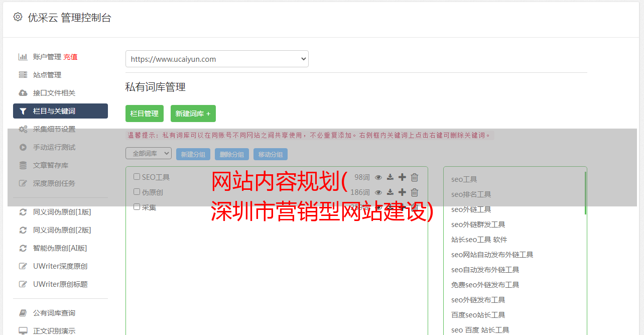This screenshot has width=644, height=335.
Task: View keywords with 伪原创 row eye icon
Action: click(x=378, y=192)
